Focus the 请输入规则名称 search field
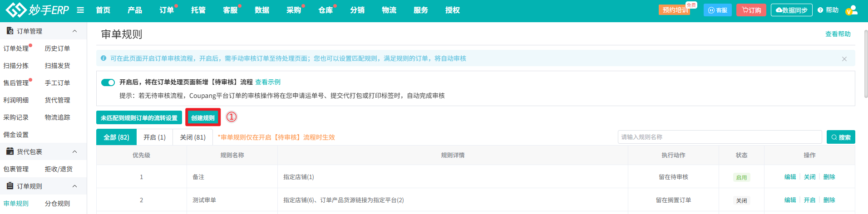This screenshot has width=868, height=214. [x=720, y=137]
